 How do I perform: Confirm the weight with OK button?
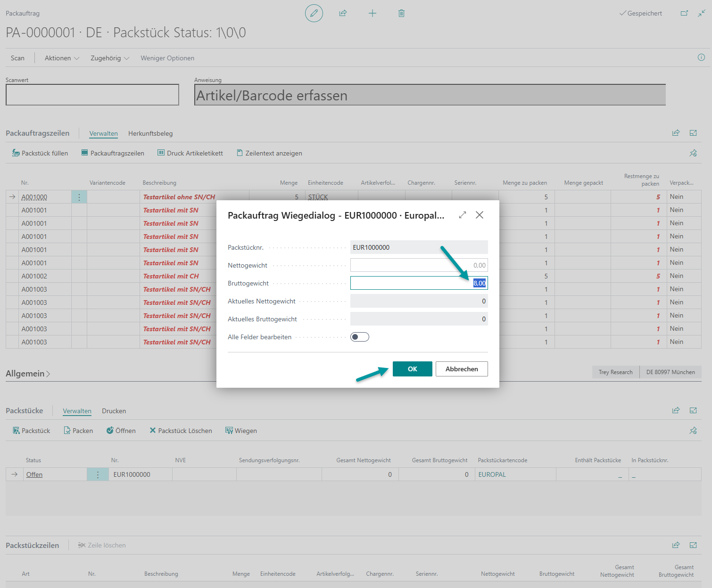pyautogui.click(x=412, y=369)
